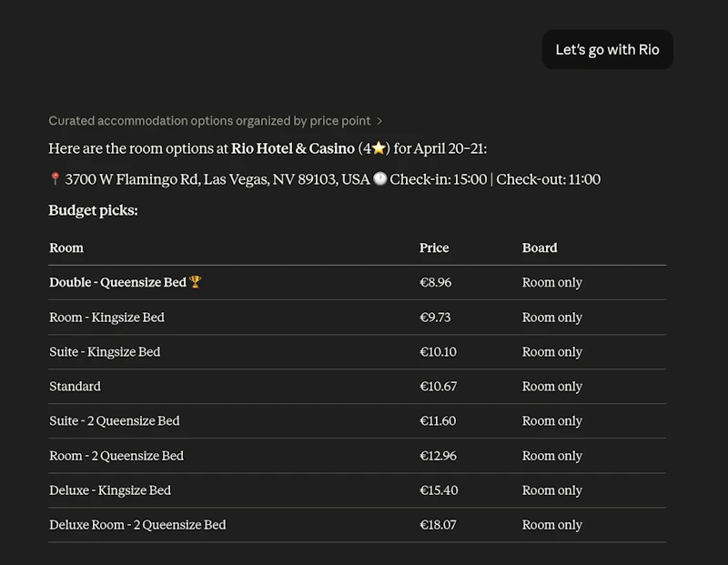Expand the curated accommodation options chevron
The width and height of the screenshot is (728, 565).
click(379, 121)
